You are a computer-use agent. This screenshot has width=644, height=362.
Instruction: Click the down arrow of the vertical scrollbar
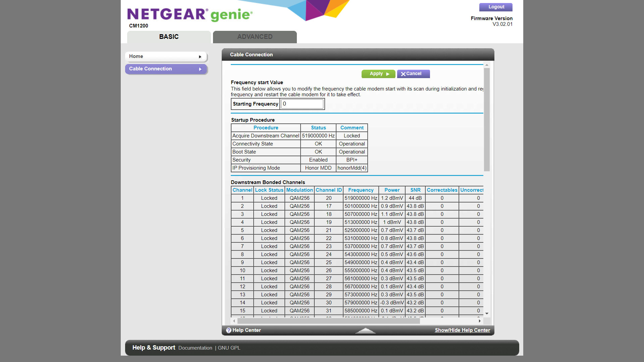tap(487, 313)
